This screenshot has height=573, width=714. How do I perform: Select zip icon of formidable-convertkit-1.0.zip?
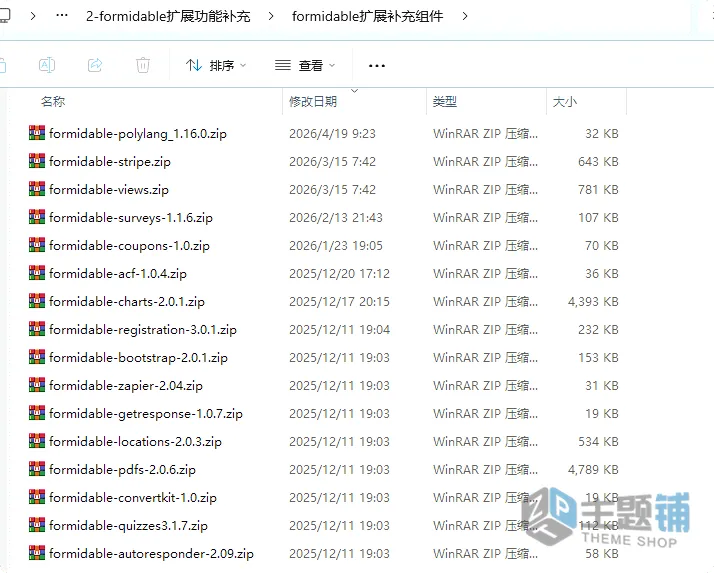point(37,497)
